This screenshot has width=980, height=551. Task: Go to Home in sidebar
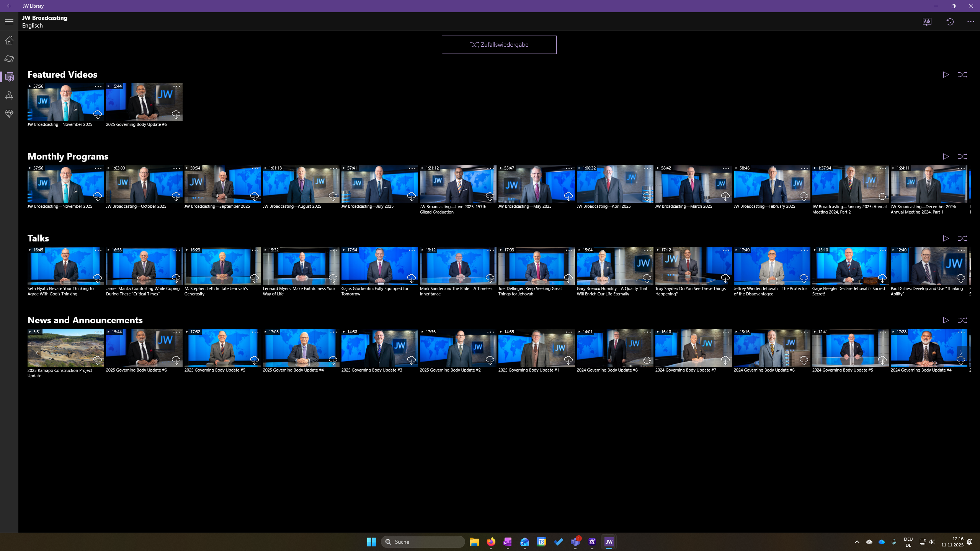click(9, 40)
